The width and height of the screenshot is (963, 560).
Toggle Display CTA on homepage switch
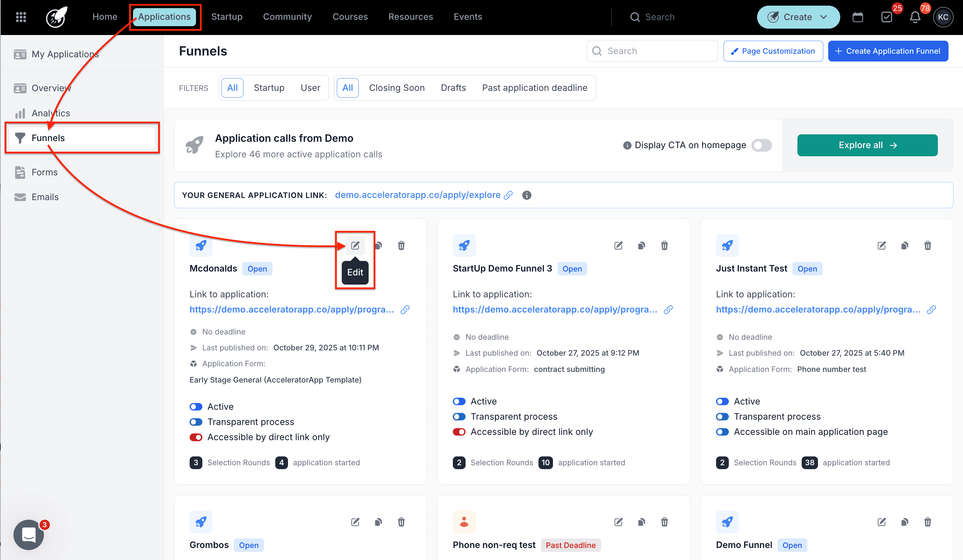tap(761, 145)
